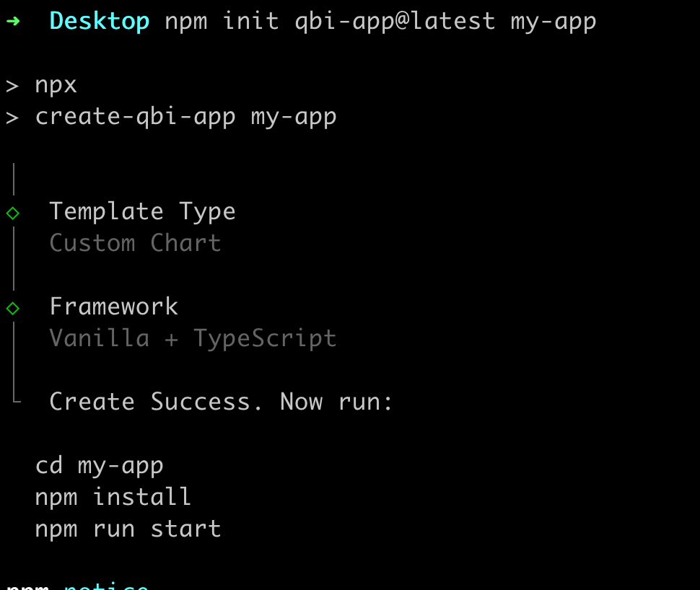Click the 'npm run start' command line
This screenshot has width=700, height=590.
pos(128,529)
